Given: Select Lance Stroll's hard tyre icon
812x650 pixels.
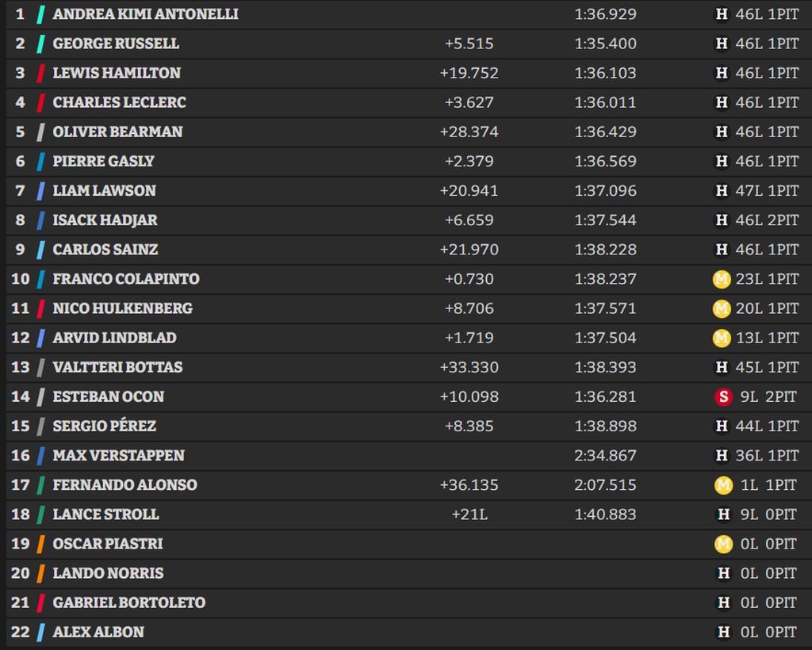Looking at the screenshot, I should point(722,514).
